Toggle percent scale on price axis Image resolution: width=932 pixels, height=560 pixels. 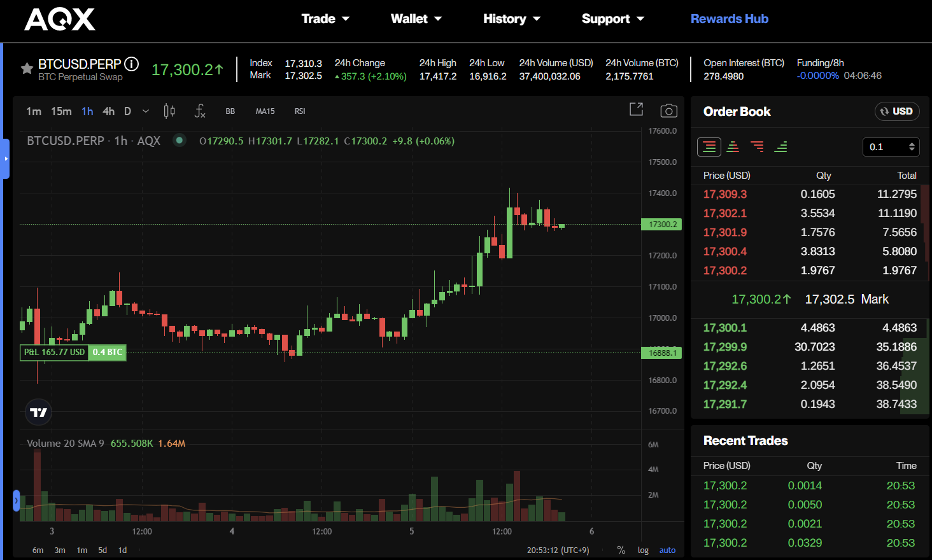[621, 550]
